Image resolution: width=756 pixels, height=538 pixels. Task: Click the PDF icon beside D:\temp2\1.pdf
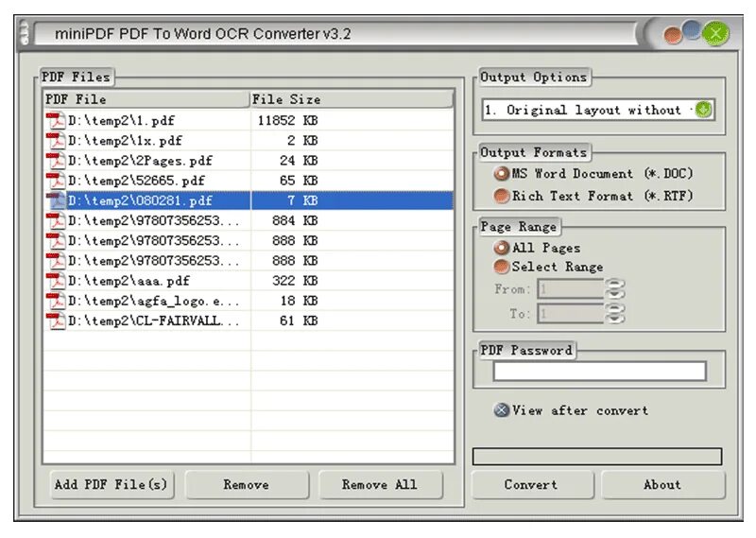(56, 121)
